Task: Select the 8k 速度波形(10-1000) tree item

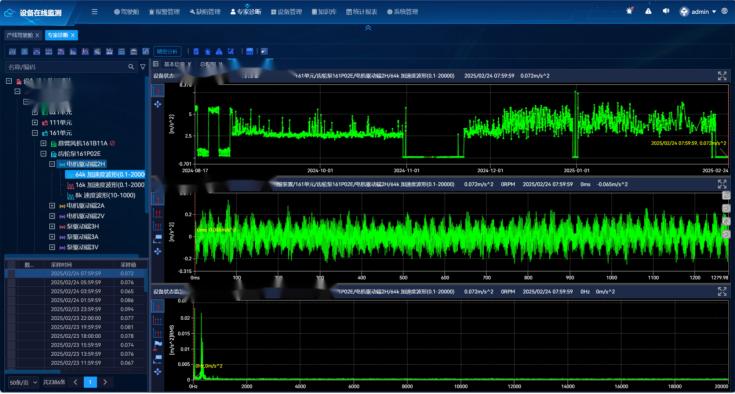Action: [x=101, y=195]
